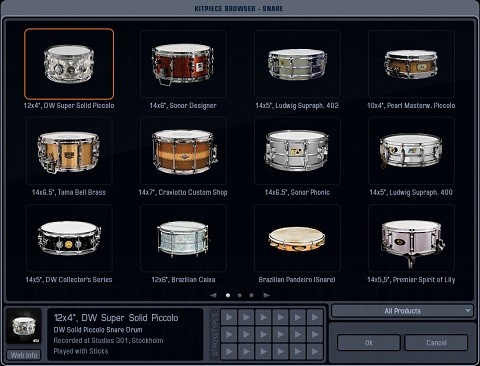Jump to the third page dot
480x366 pixels.
point(251,295)
